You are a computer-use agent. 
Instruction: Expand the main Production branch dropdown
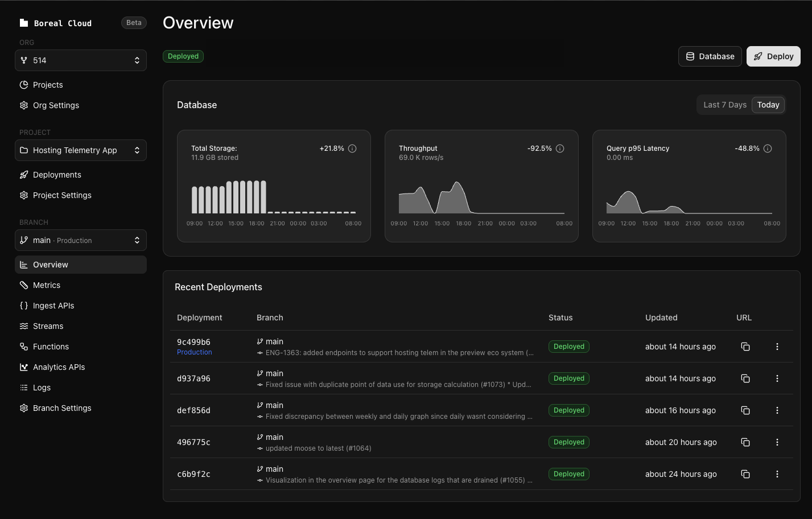click(x=81, y=240)
